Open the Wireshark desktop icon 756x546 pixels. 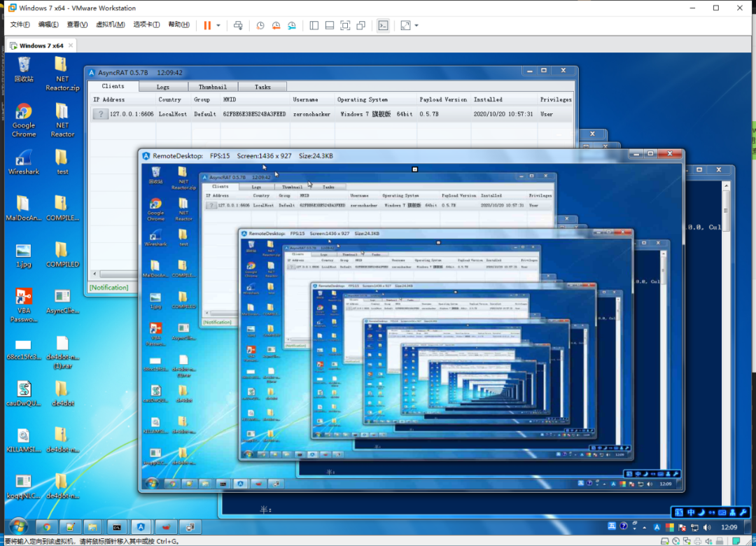(23, 162)
